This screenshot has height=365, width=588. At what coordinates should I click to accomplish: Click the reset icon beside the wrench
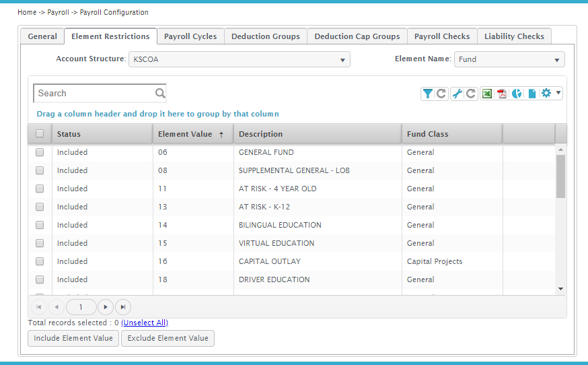[471, 94]
